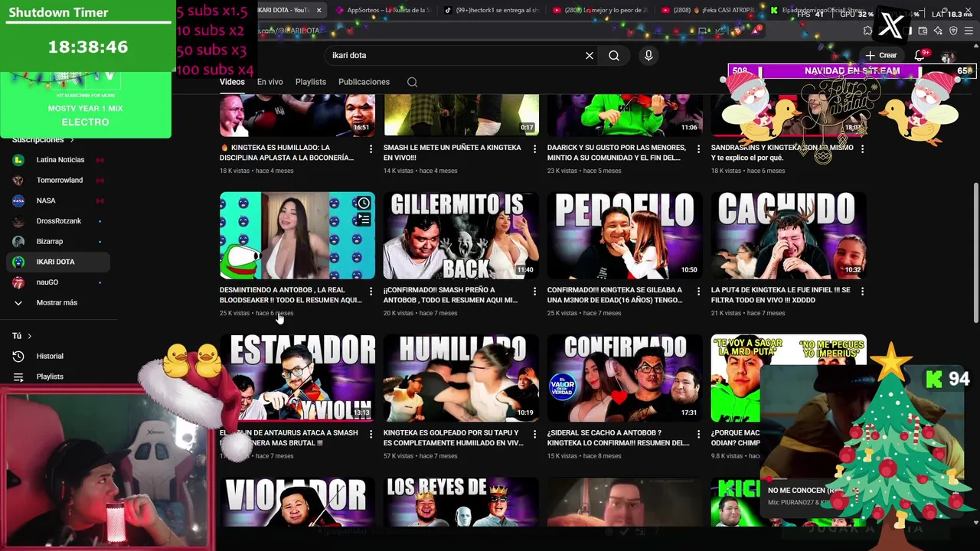980x551 pixels.
Task: Click the Playlists icon in sidebar
Action: (x=18, y=377)
